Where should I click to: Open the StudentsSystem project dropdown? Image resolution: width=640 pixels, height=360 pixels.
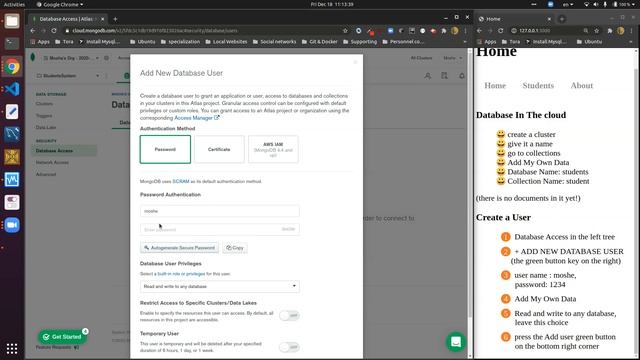click(68, 76)
